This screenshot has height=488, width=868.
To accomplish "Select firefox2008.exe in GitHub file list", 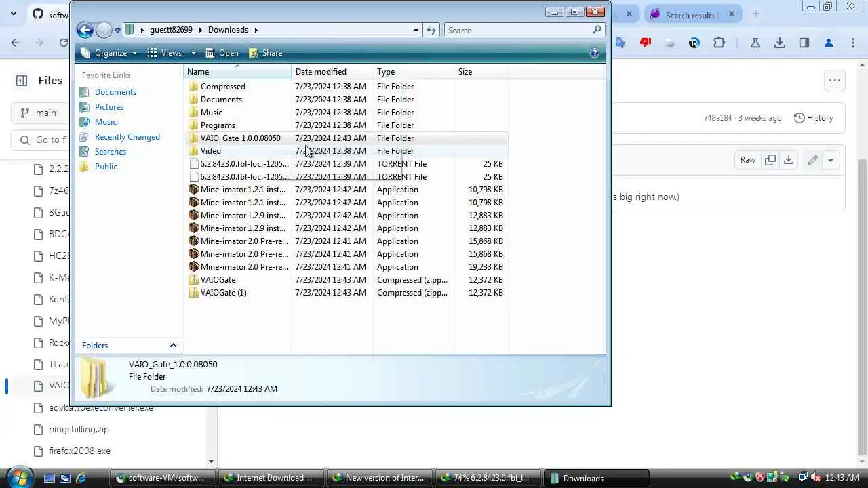I will coord(79,451).
